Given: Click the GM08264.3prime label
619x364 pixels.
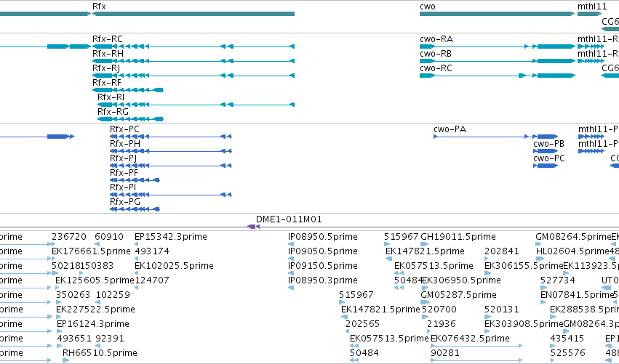Looking at the screenshot, I should click(591, 324).
